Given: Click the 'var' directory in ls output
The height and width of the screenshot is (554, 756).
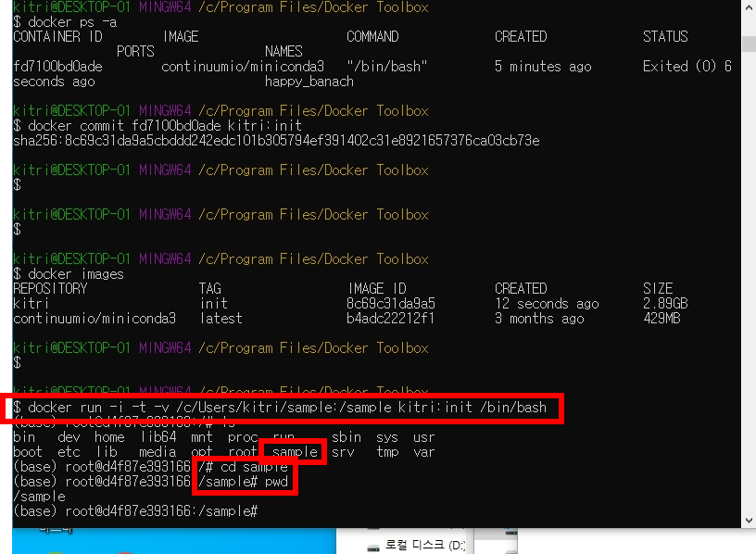Looking at the screenshot, I should tap(423, 452).
